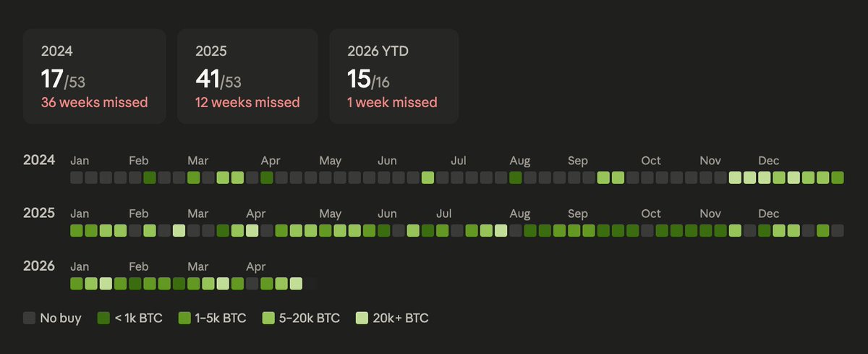The width and height of the screenshot is (868, 354).
Task: Select the 2026 heatmap row label
Action: pos(39,266)
